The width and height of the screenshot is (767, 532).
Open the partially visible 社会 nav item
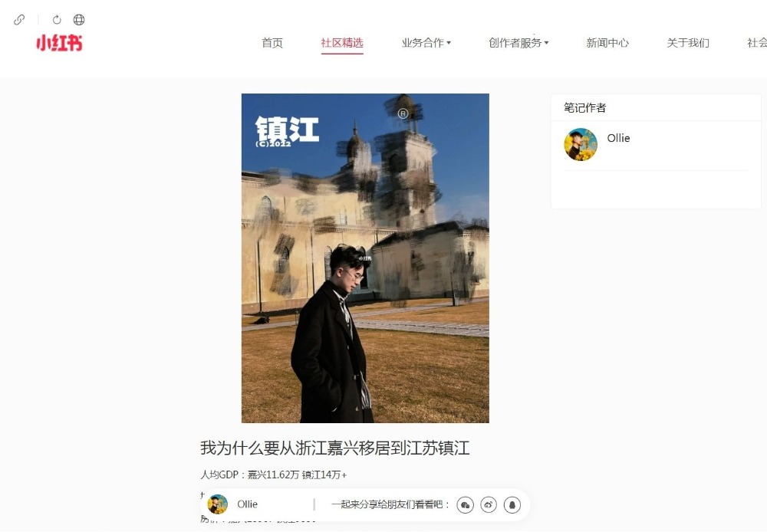[757, 43]
